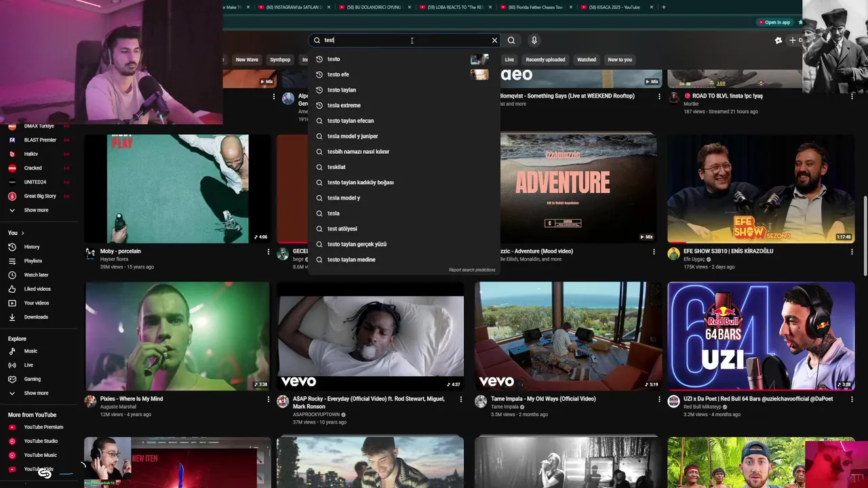Screen dimensions: 868x488
Task: Open options menu for EFE SHOW S3B10 video
Action: (x=852, y=251)
